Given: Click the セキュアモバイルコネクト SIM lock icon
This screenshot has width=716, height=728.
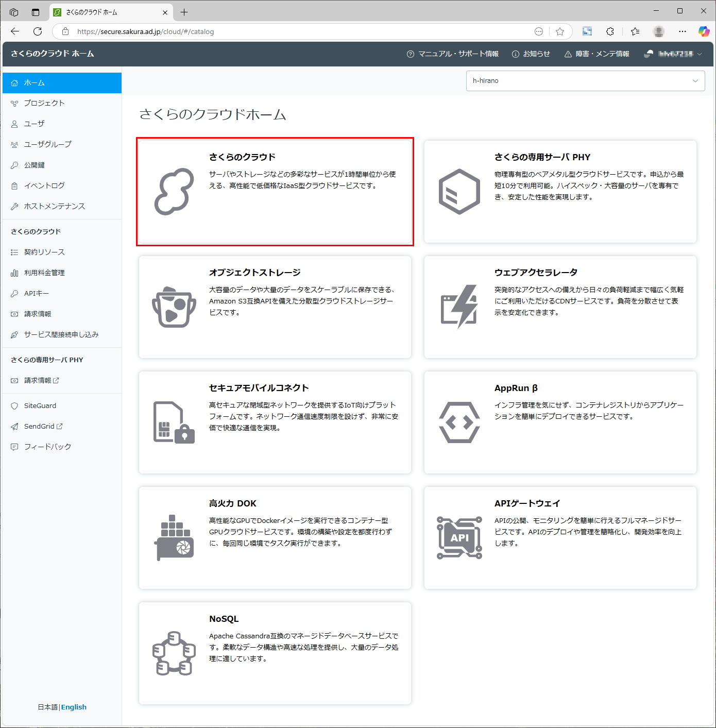Looking at the screenshot, I should [x=174, y=422].
